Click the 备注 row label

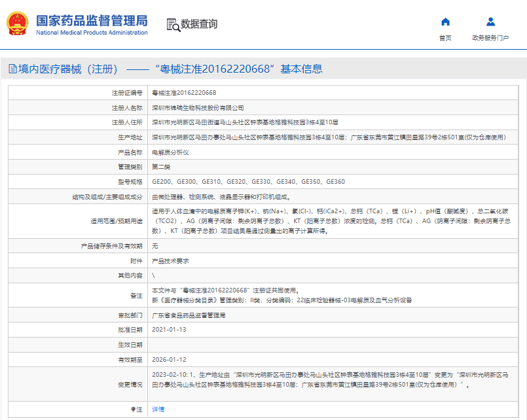pyautogui.click(x=136, y=296)
